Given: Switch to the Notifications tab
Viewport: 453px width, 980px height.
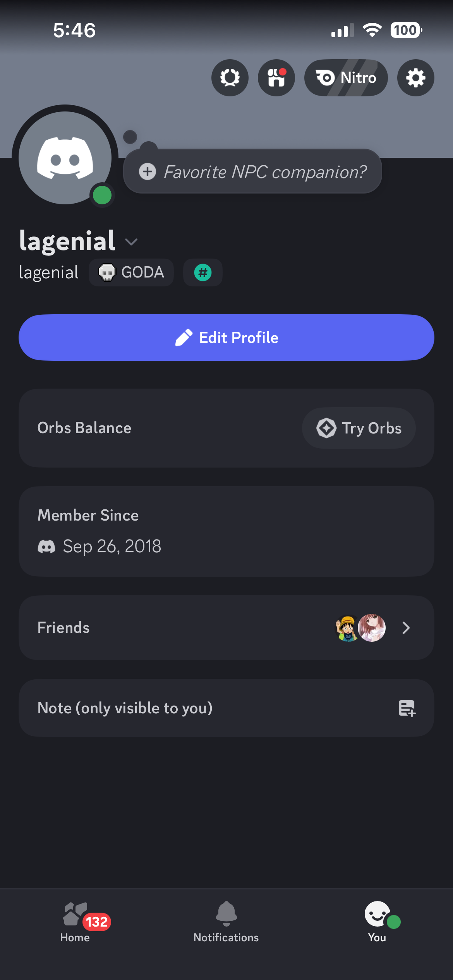Looking at the screenshot, I should click(226, 922).
